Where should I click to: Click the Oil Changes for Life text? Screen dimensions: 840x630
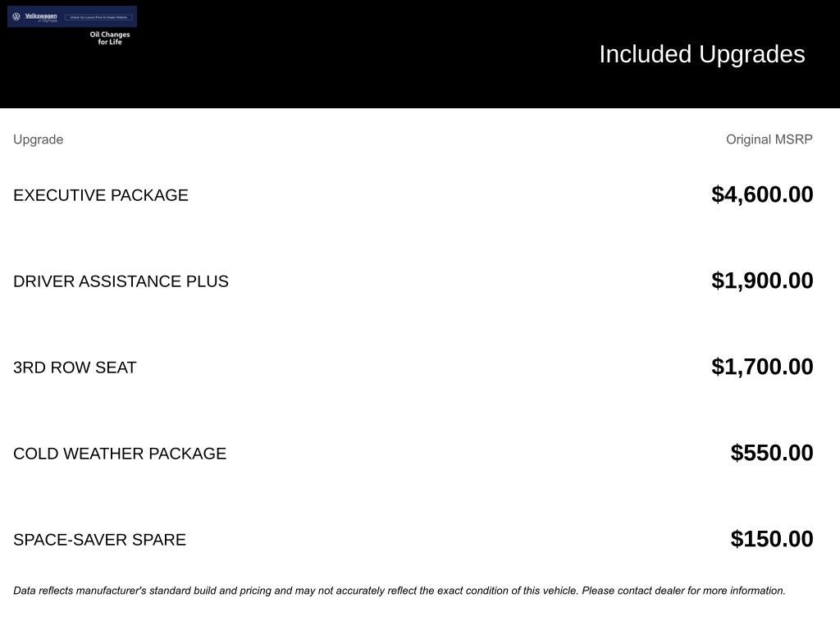pos(110,39)
